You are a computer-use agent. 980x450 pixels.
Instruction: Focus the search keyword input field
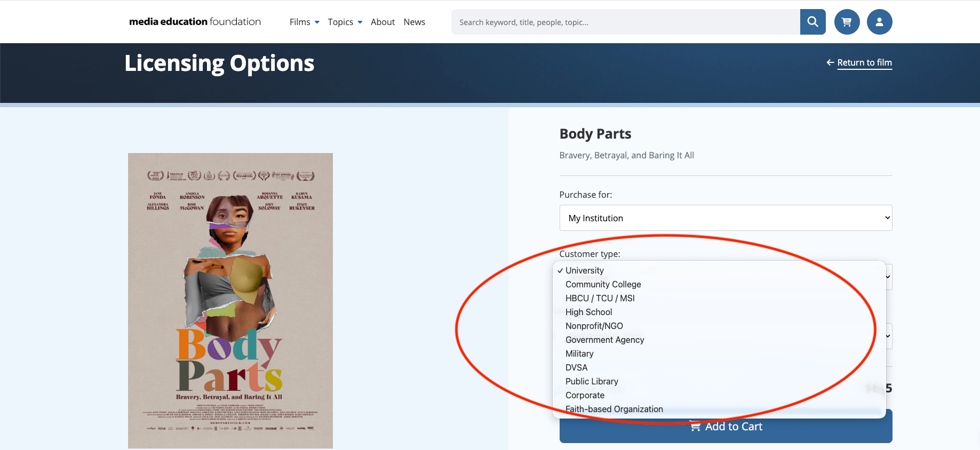(625, 22)
